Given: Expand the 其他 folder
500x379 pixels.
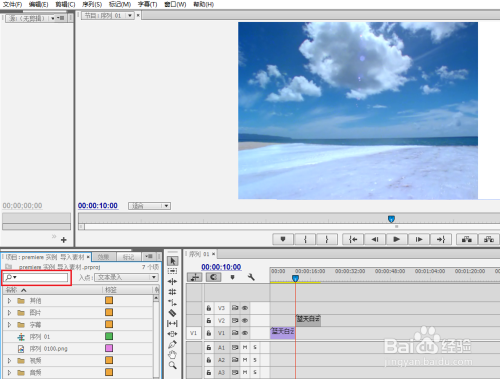Looking at the screenshot, I should [x=9, y=301].
